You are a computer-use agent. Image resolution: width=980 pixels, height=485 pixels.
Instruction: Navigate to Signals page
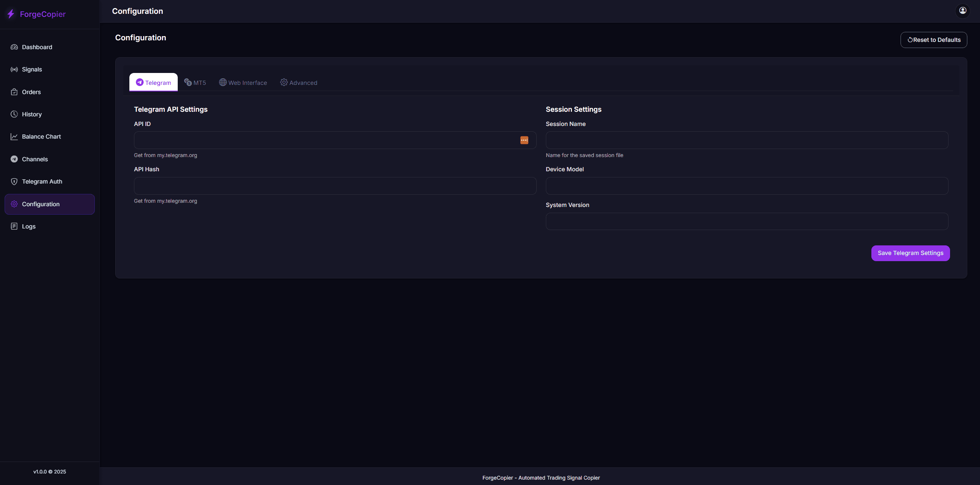50,70
